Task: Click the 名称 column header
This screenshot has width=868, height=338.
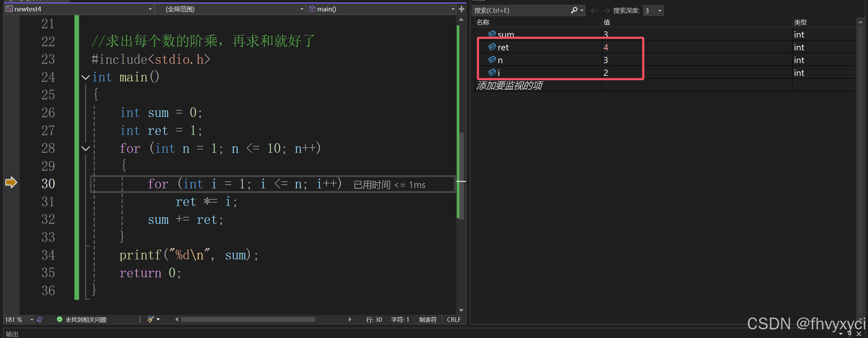Action: point(483,22)
